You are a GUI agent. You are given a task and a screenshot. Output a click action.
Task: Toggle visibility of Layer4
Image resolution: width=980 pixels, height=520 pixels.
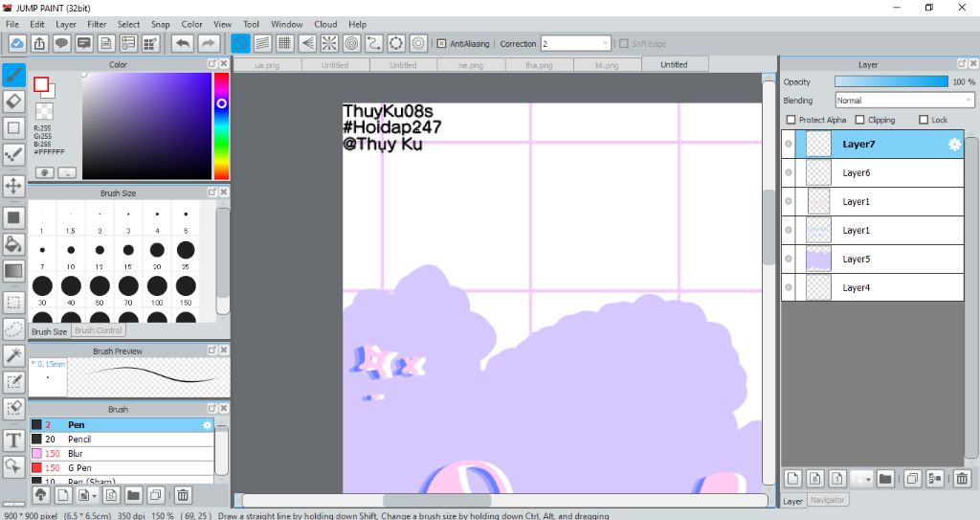click(x=789, y=288)
